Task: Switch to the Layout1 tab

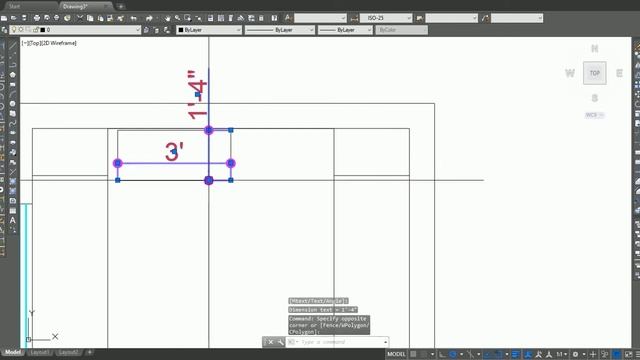Action: [40, 352]
